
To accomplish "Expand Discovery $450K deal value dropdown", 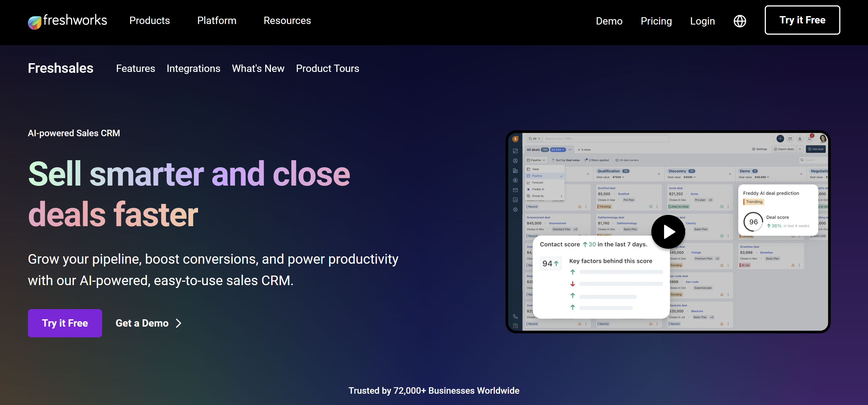I will tap(689, 177).
